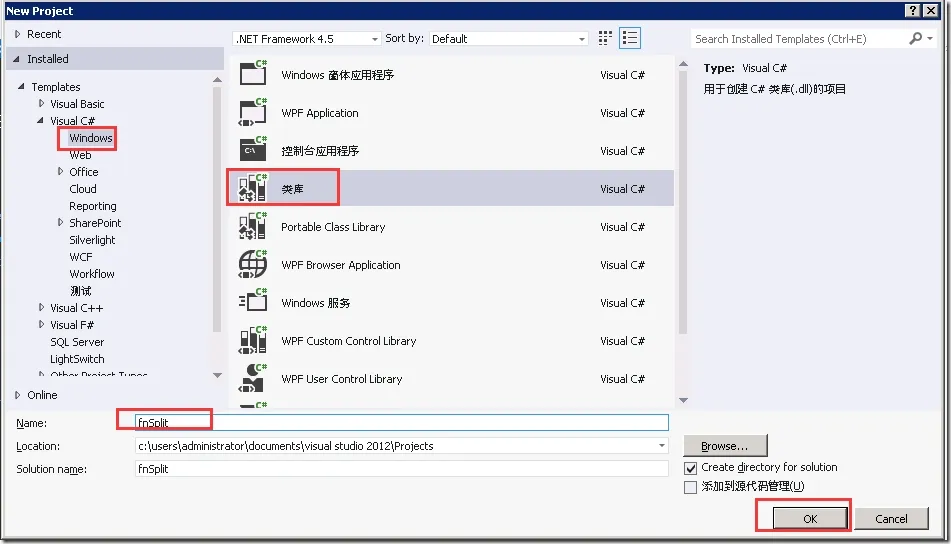951x544 pixels.
Task: Open the search options dropdown arrow
Action: pos(930,39)
